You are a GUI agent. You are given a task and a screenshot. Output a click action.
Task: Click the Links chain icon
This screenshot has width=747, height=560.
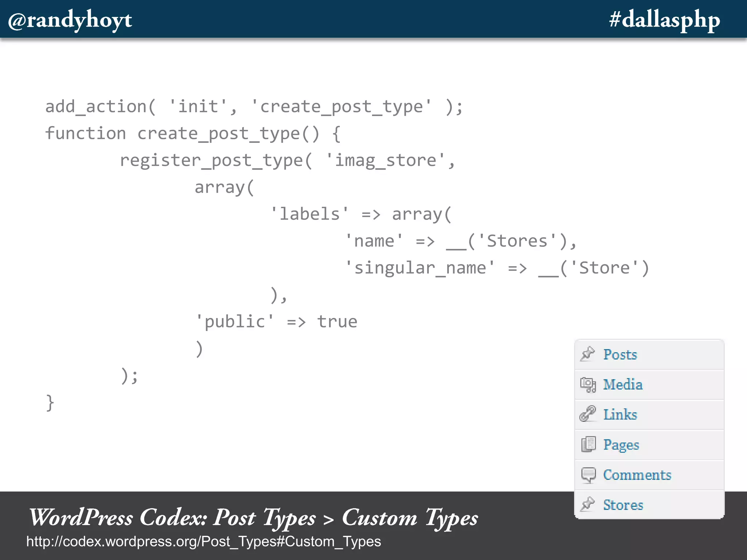click(x=588, y=414)
